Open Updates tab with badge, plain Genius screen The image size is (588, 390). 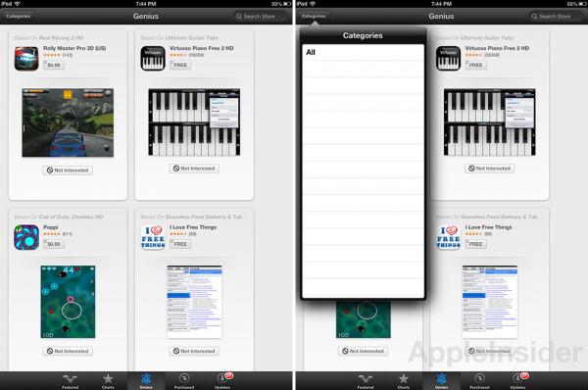coord(222,381)
